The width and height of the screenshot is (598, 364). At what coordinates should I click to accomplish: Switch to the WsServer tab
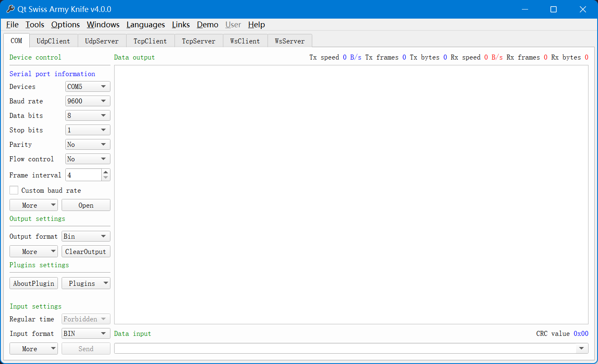click(289, 41)
